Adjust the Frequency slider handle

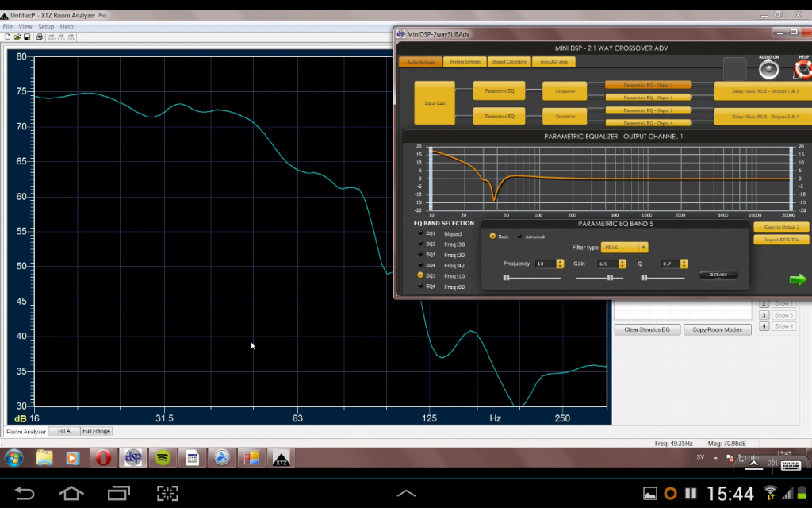coord(507,279)
